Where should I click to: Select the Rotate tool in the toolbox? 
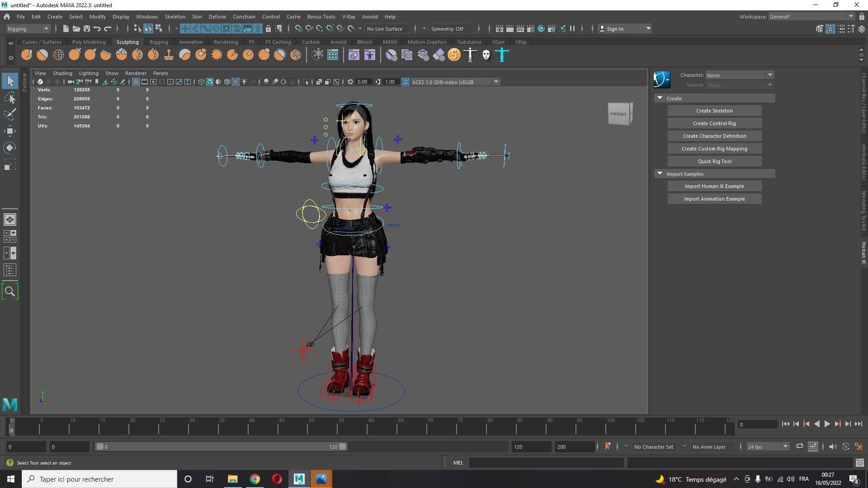[10, 148]
